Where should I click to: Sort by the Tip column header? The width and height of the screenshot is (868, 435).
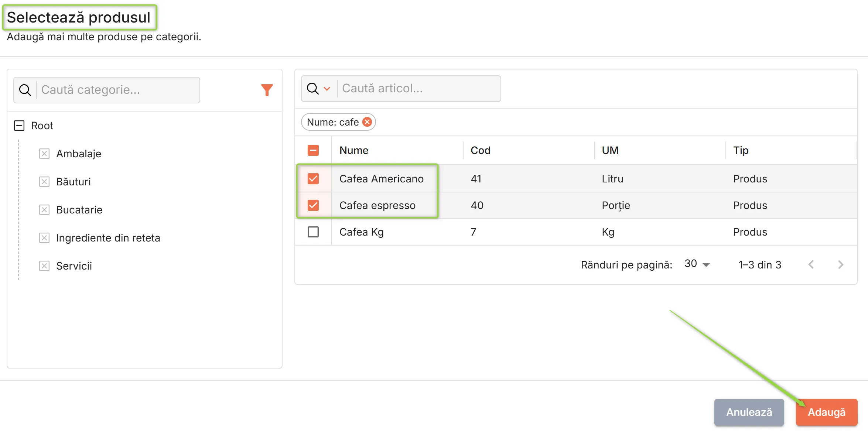point(741,150)
